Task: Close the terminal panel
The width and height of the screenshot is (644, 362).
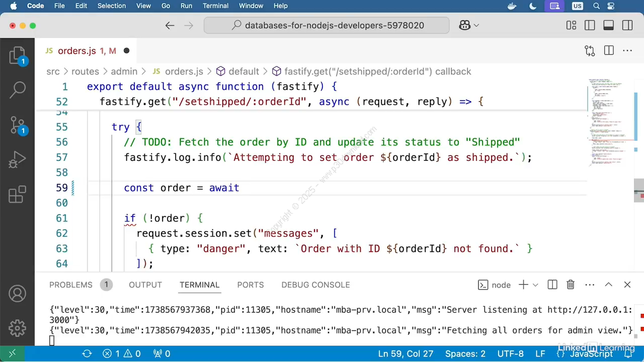Action: (627, 285)
